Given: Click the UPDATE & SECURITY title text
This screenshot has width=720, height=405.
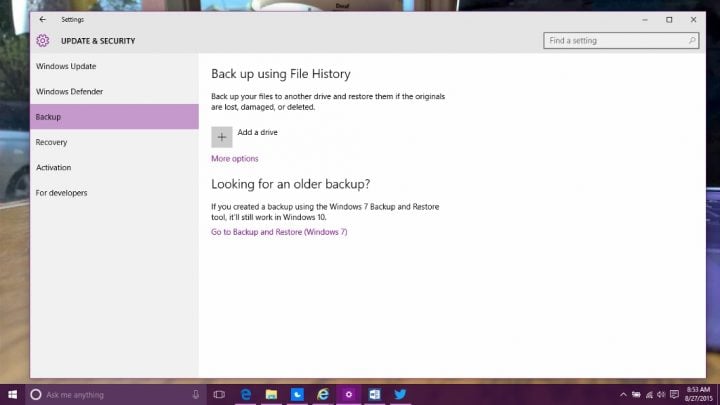Looking at the screenshot, I should [x=98, y=41].
